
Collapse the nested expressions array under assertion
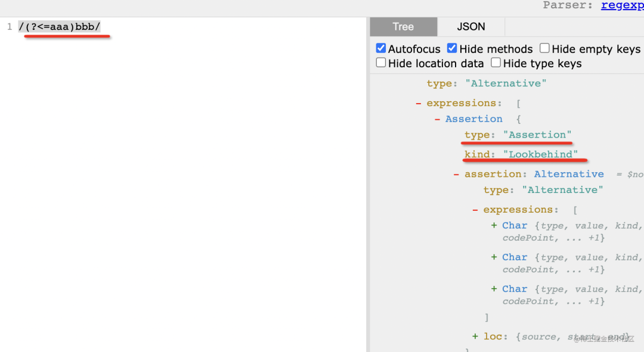pyautogui.click(x=475, y=210)
